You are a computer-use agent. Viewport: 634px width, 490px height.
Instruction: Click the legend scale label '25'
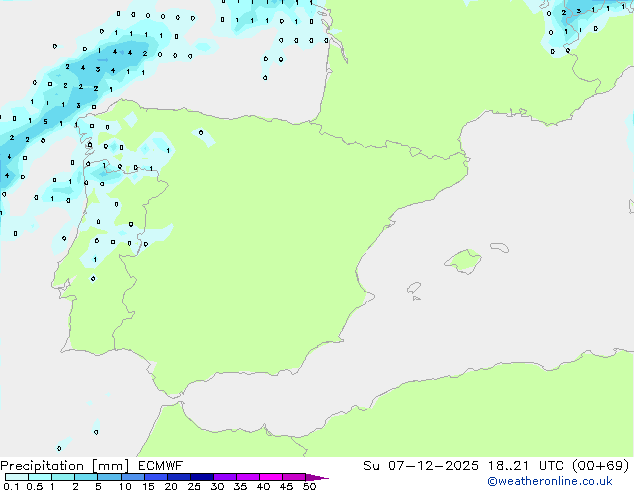pyautogui.click(x=194, y=486)
